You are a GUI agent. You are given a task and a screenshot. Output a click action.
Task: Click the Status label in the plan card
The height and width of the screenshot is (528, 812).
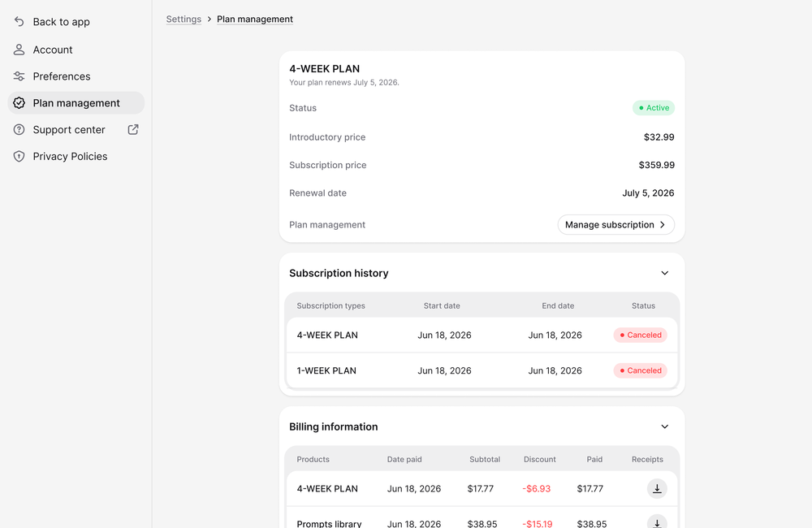tap(302, 108)
